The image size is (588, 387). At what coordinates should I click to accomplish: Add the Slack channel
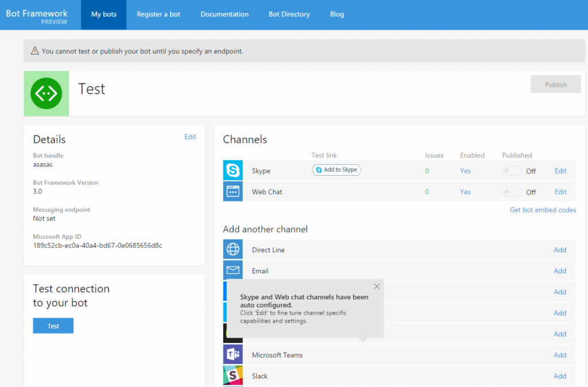click(560, 376)
